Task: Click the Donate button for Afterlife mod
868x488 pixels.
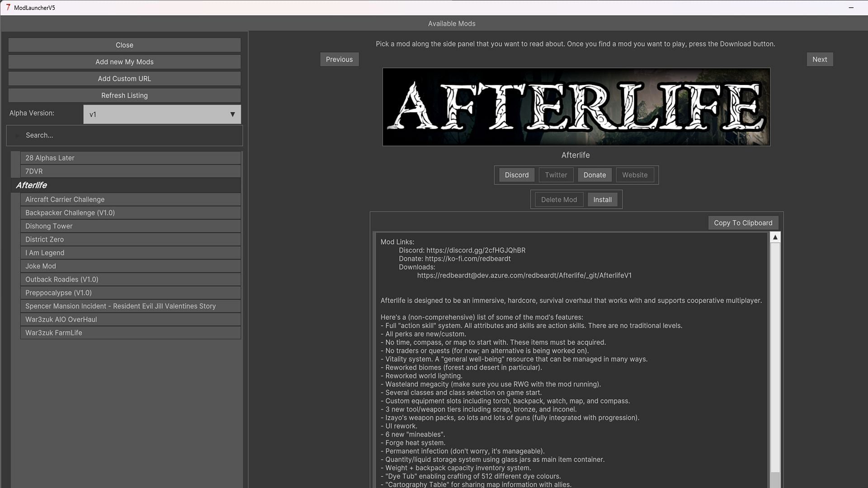Action: point(594,174)
